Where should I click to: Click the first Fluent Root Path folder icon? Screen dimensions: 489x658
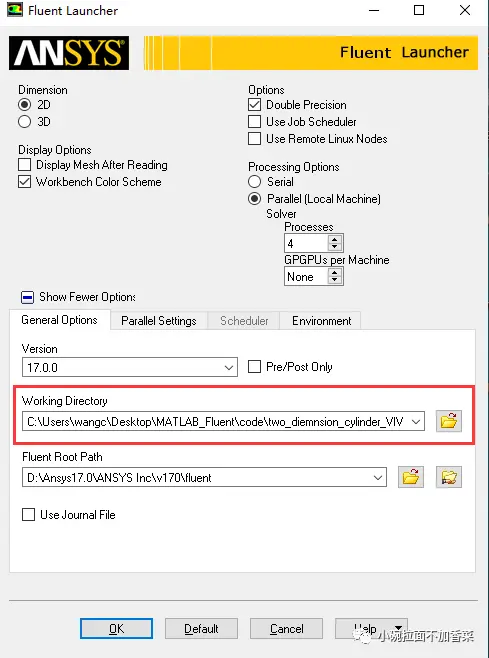coord(411,477)
